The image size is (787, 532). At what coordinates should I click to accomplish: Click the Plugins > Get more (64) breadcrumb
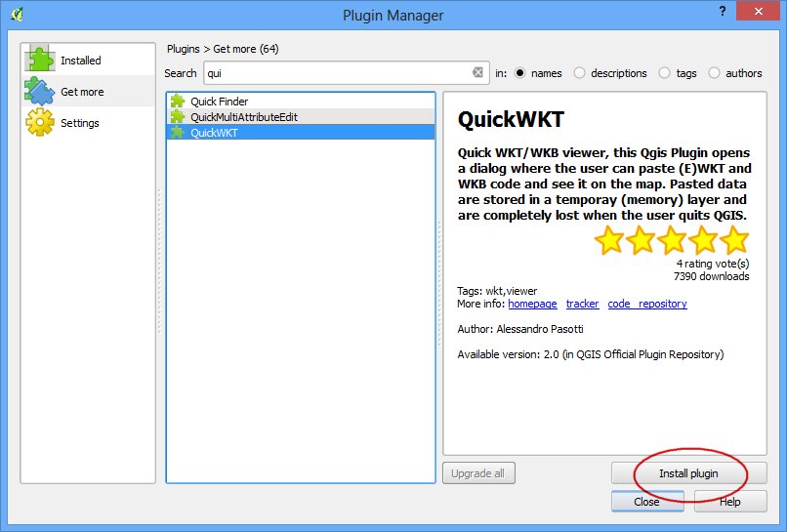(x=223, y=49)
